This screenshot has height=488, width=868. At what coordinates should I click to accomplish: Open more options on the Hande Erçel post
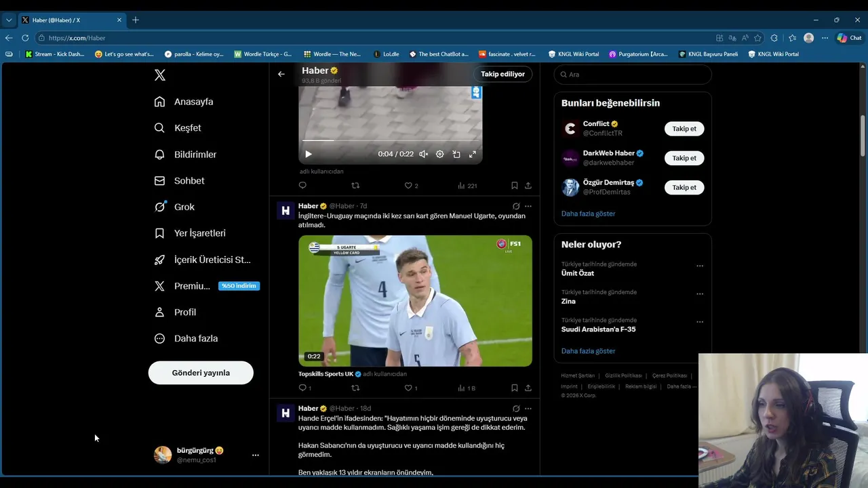pyautogui.click(x=528, y=409)
